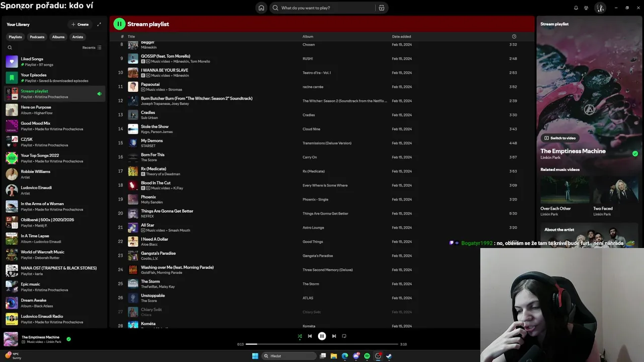Select Burn Butcher Burn track
This screenshot has width=644, height=362.
322,101
